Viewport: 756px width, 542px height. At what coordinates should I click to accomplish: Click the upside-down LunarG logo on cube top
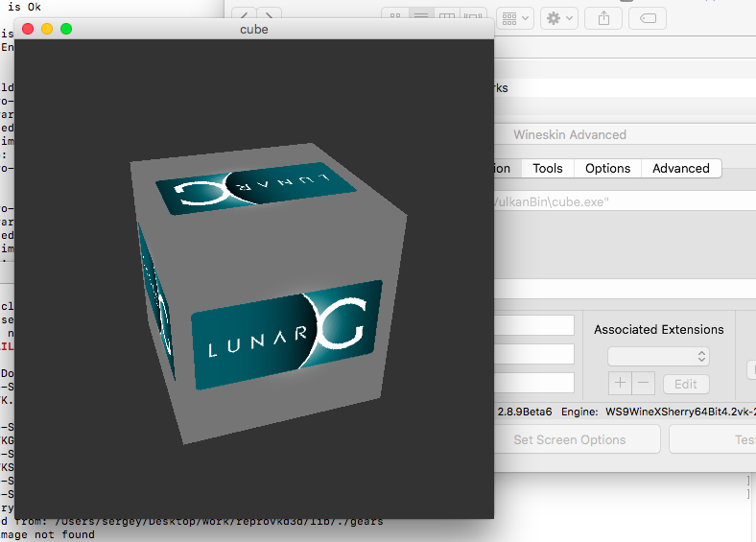(256, 189)
